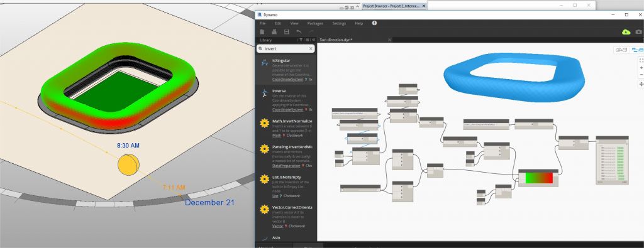Screen dimensions: 644x248
Task: Click the gear icon for Vector.CorrectOrientation
Action: [x=265, y=210]
